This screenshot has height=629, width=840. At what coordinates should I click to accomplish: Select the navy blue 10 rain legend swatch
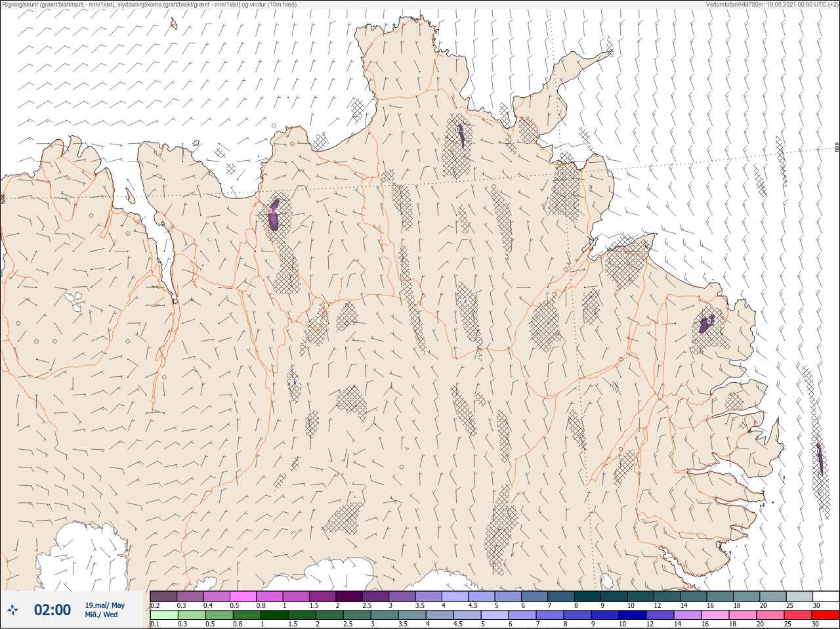(631, 615)
